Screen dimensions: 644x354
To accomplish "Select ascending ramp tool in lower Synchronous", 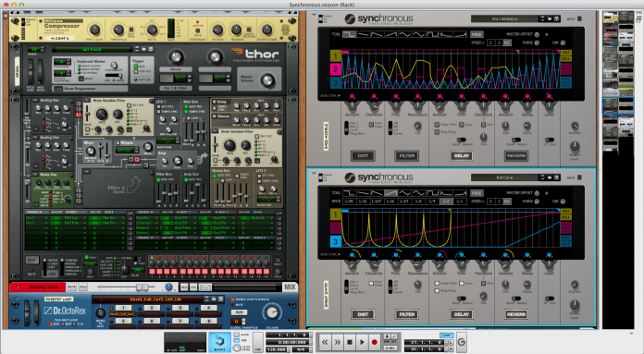I will [391, 192].
